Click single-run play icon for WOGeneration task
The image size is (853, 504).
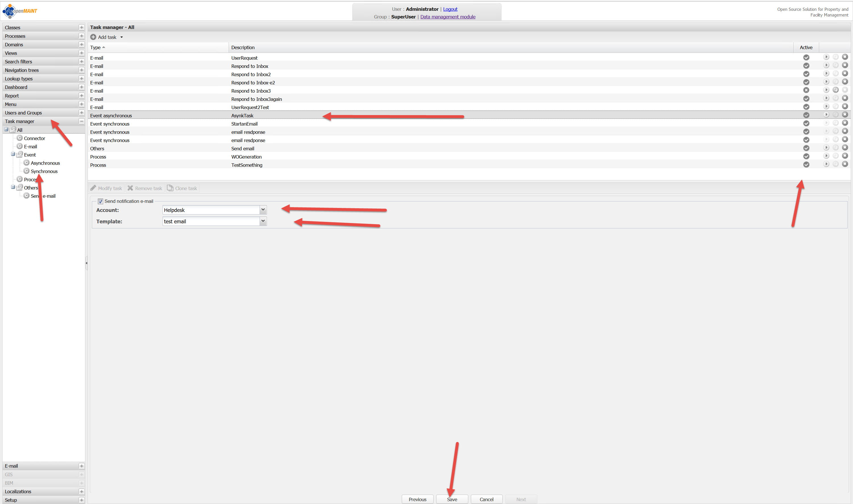point(826,156)
